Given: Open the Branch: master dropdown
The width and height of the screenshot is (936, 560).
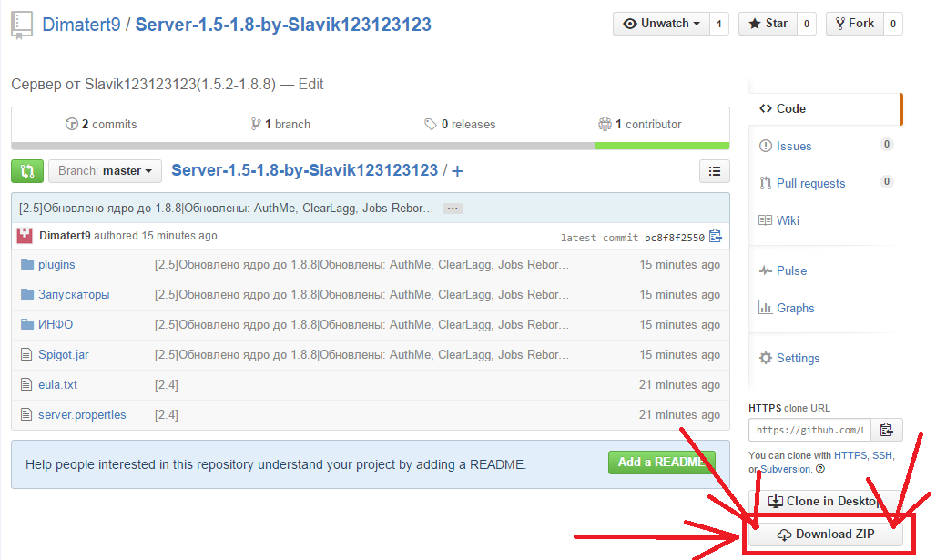Looking at the screenshot, I should pyautogui.click(x=105, y=171).
